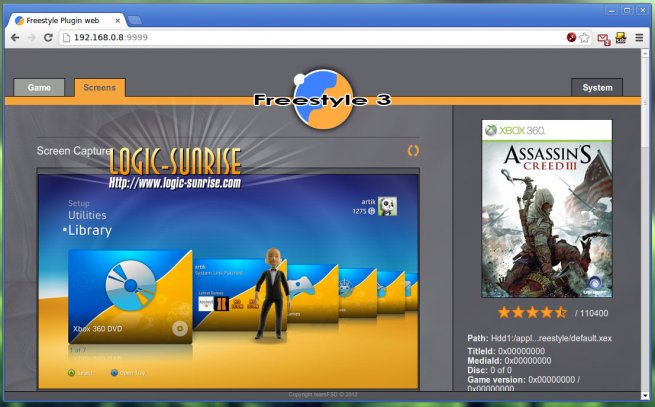
Task: Click the MediaId line
Action: (509, 361)
